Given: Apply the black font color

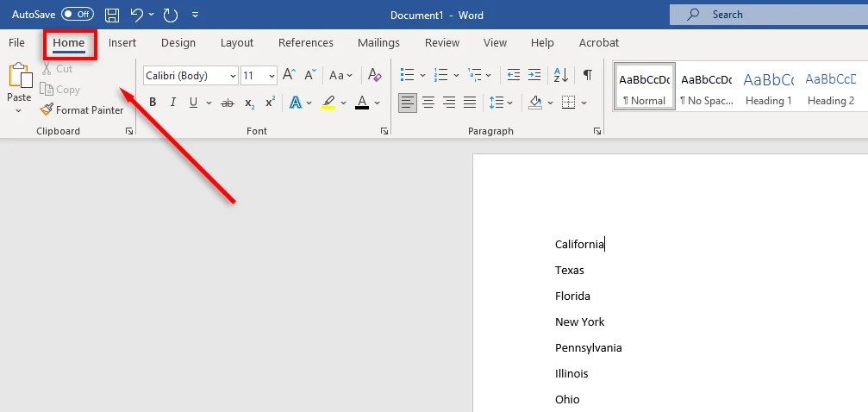Looking at the screenshot, I should [x=362, y=103].
